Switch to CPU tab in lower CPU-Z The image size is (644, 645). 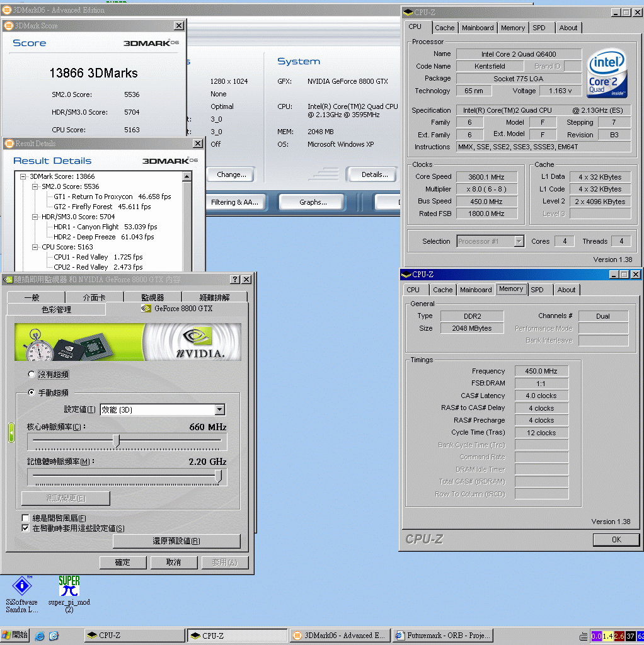pos(413,290)
